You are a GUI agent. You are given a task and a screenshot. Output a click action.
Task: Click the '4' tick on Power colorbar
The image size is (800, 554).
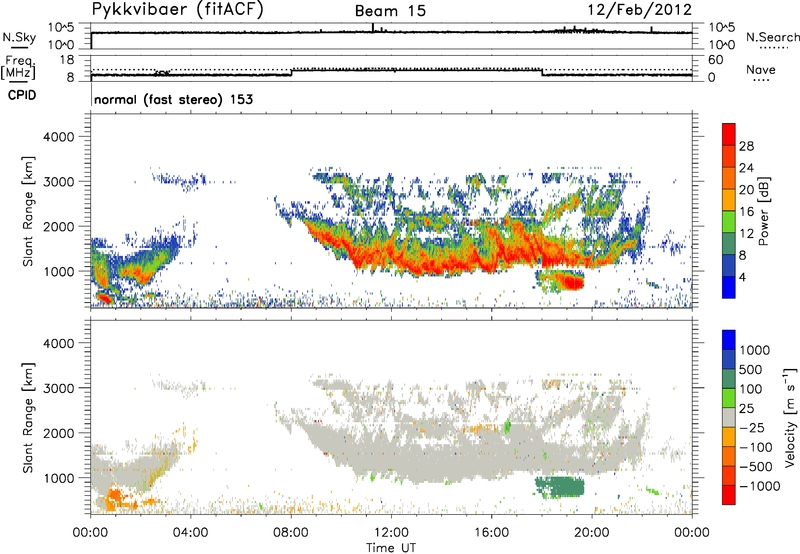[742, 277]
